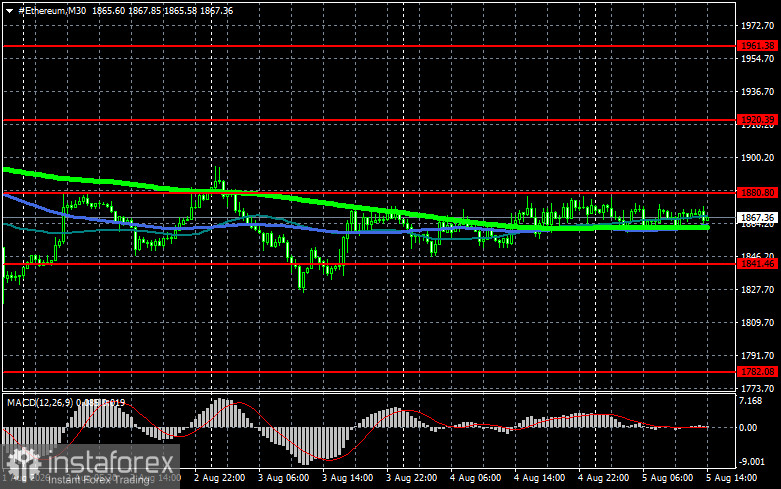Screen dimensions: 781x489
Task: Click the 1880.80 red price label
Action: point(758,192)
